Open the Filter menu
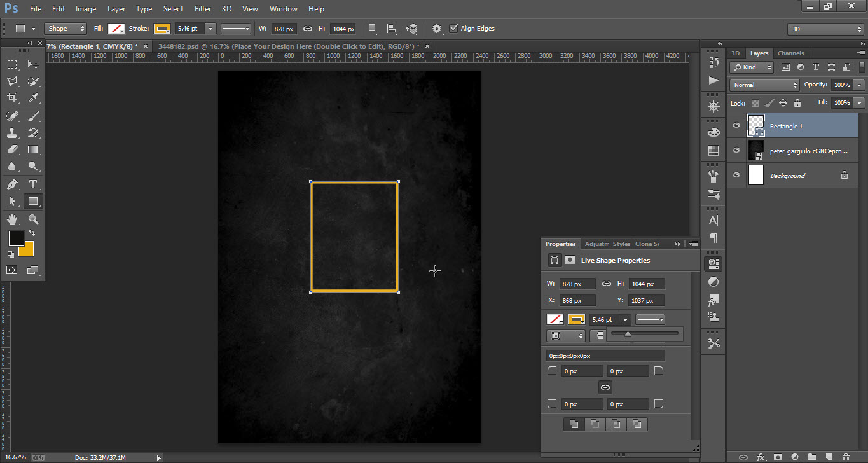Screen dimensions: 868x463 [x=202, y=8]
